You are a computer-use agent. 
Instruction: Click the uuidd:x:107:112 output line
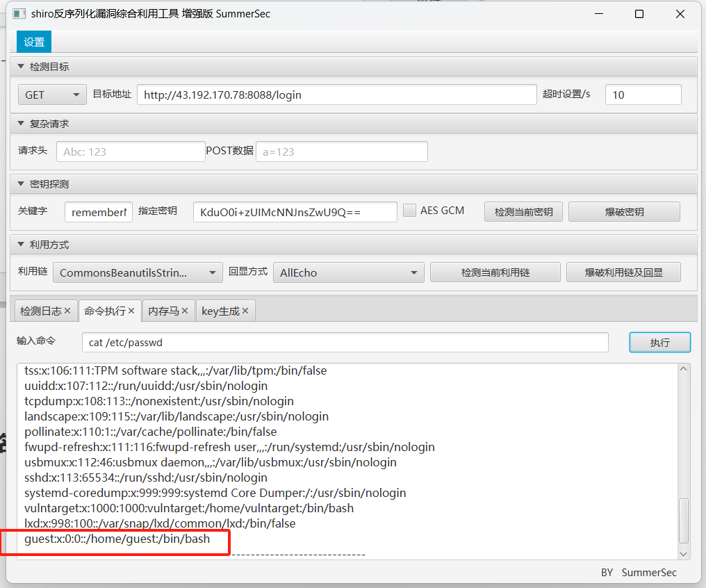click(146, 385)
